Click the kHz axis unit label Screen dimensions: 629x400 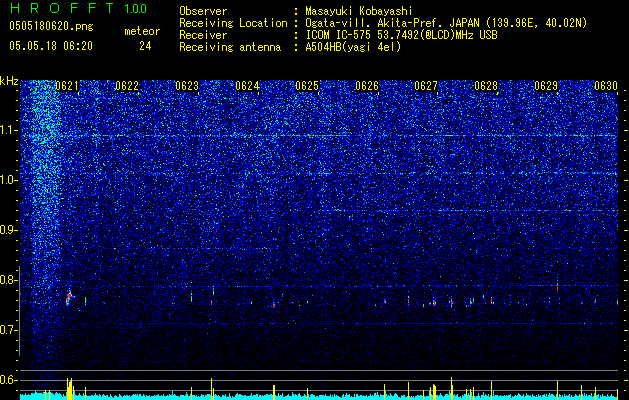coord(9,81)
